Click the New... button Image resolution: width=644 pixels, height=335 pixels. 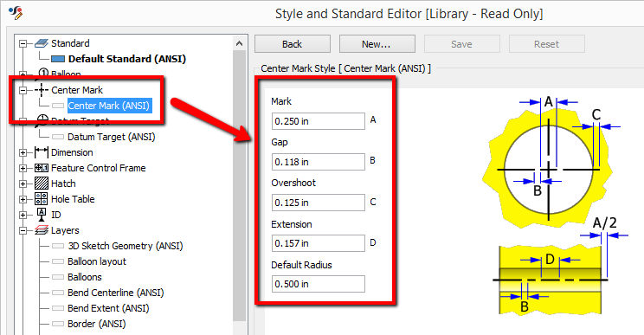tap(377, 44)
